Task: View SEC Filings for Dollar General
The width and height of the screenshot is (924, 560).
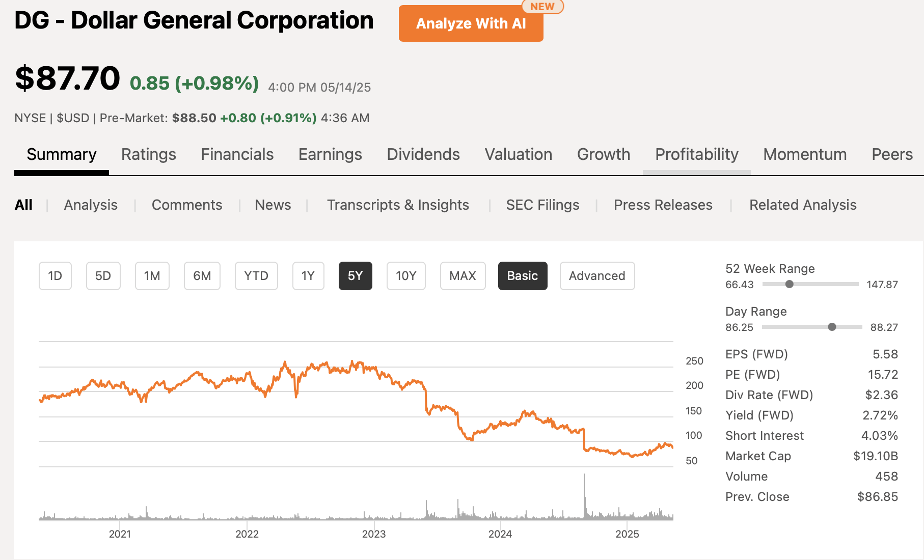Action: coord(542,205)
